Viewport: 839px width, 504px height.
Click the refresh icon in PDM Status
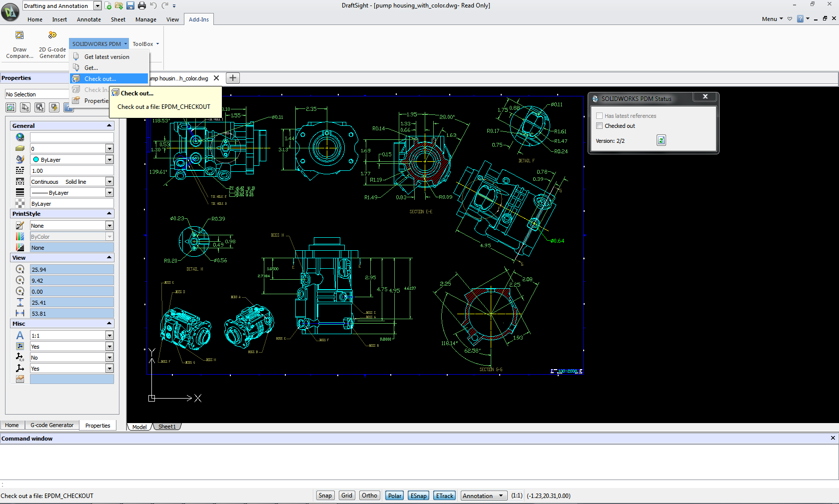coord(661,140)
